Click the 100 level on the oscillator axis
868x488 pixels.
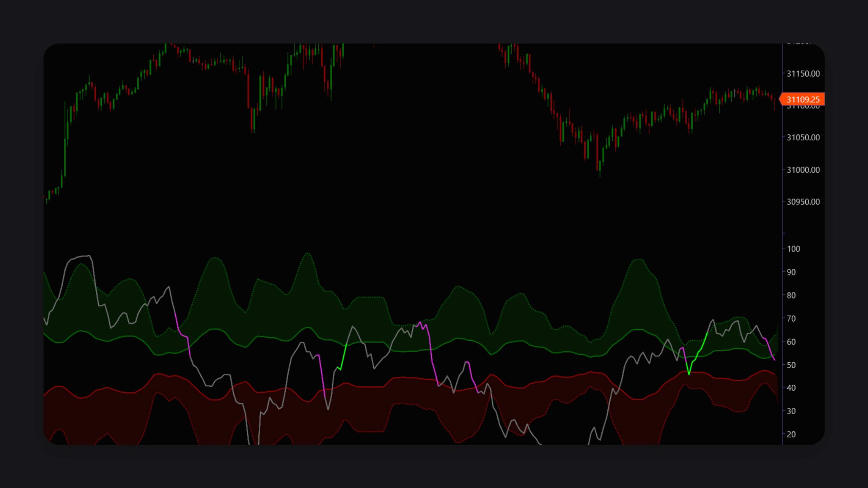(x=793, y=249)
